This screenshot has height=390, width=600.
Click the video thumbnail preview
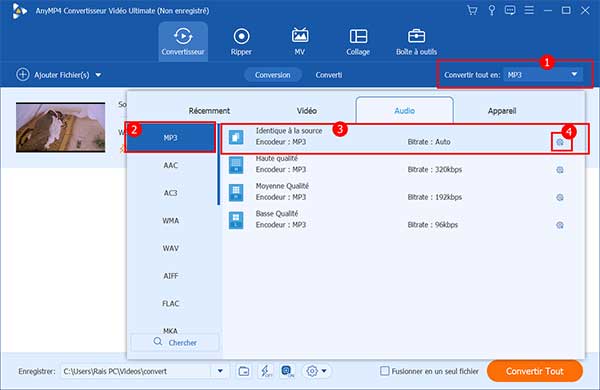click(x=60, y=127)
